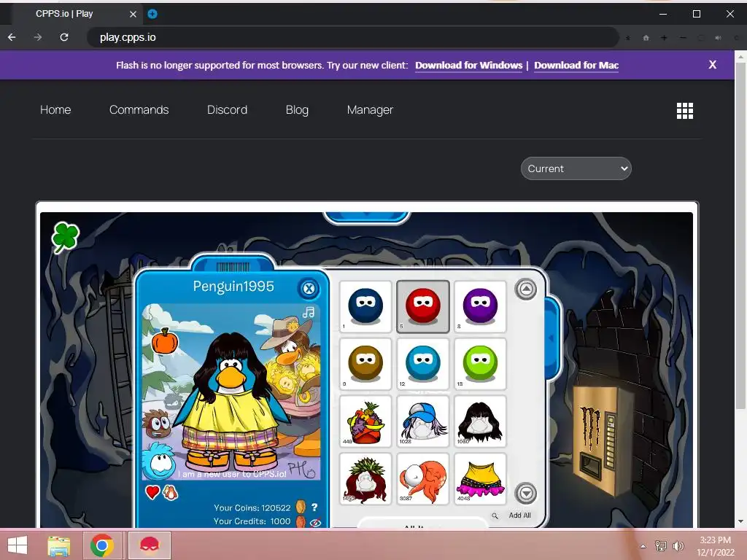This screenshot has height=560, width=747.
Task: Click the Your Coins: 120522 text
Action: [252, 507]
